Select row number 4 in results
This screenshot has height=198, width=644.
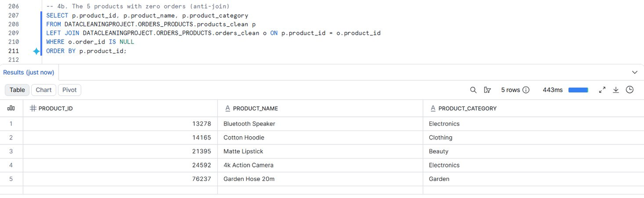[x=11, y=165]
